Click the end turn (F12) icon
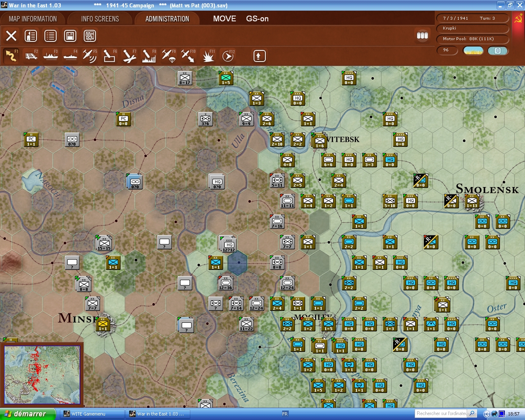 (x=228, y=56)
